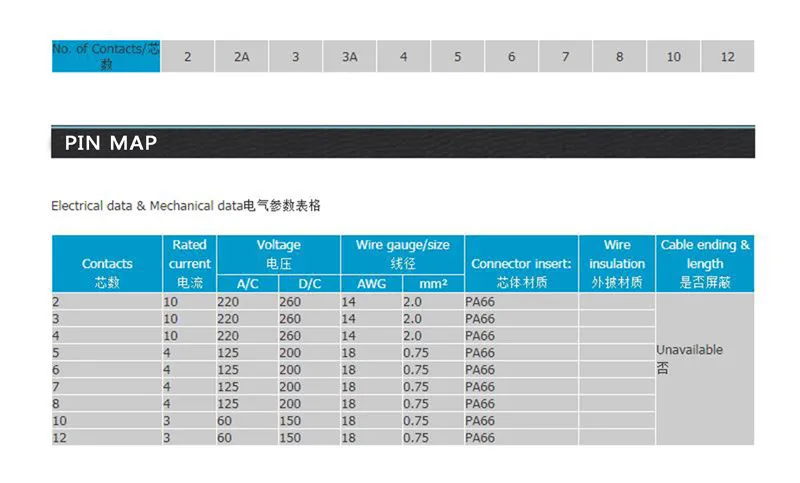
Task: Click the 'Cable ending & length' column header
Action: point(705,263)
